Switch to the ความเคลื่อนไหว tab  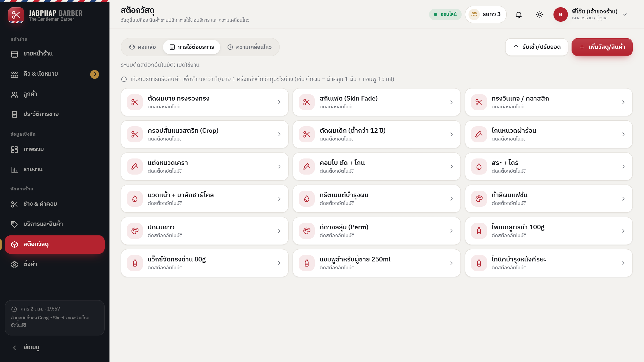point(250,47)
